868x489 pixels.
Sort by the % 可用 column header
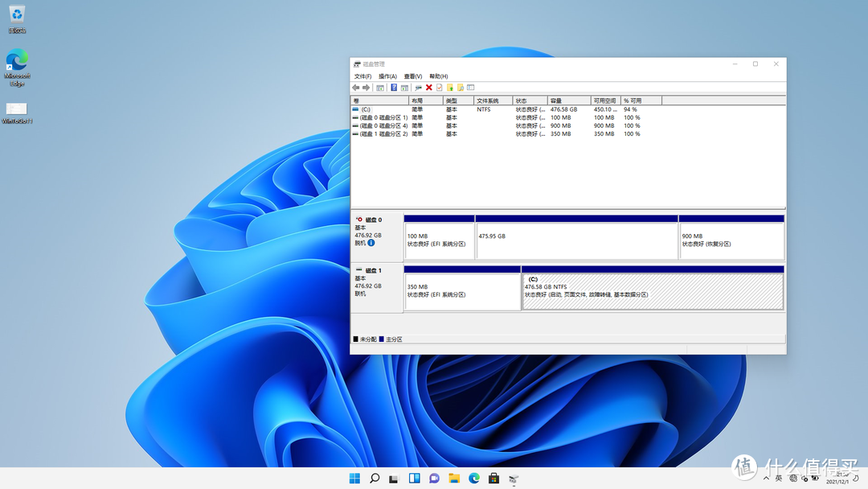click(x=641, y=101)
